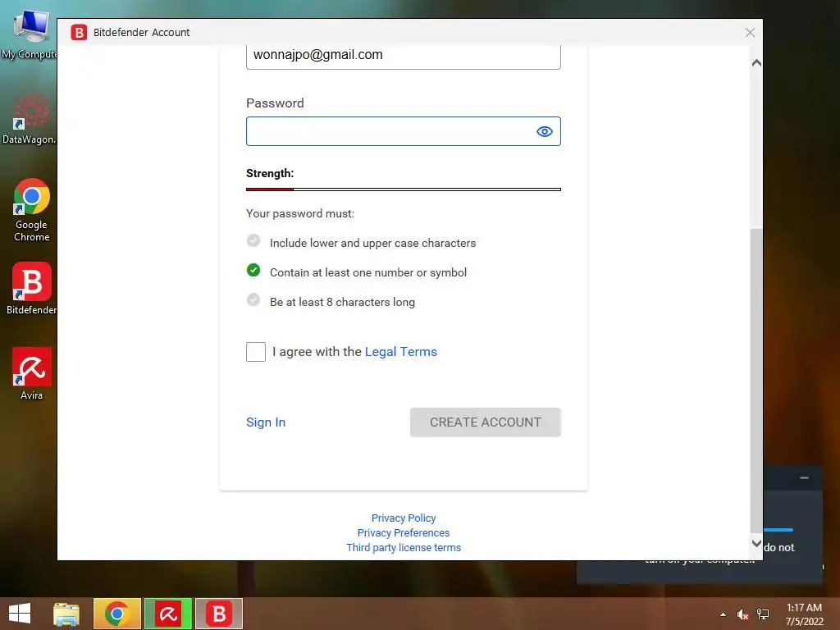840x630 pixels.
Task: Open the Privacy Preferences link
Action: 404,532
